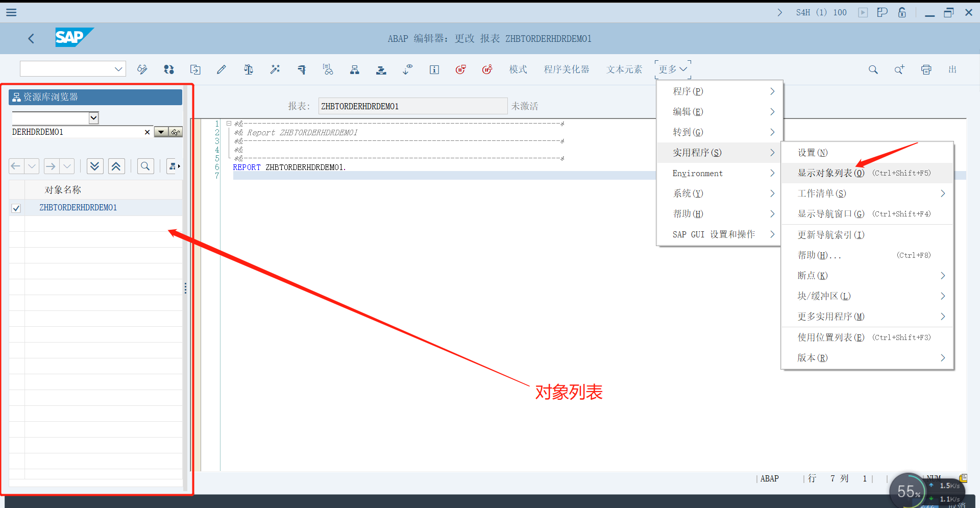Expand the title bar chevron
Image resolution: width=980 pixels, height=508 pixels.
[779, 12]
